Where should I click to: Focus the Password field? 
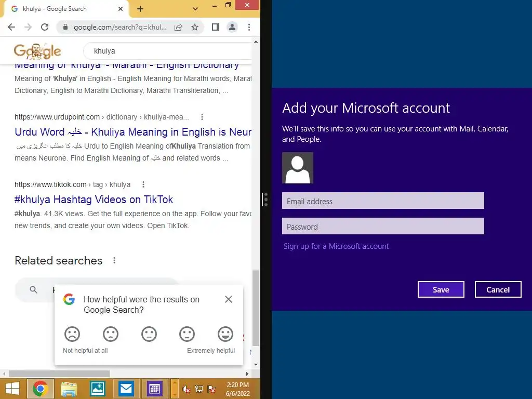point(383,227)
